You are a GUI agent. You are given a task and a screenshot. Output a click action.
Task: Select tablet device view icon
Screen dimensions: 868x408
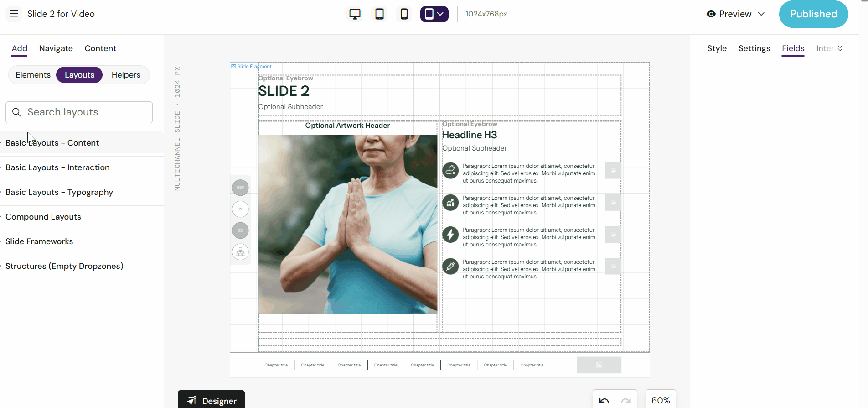(x=379, y=14)
